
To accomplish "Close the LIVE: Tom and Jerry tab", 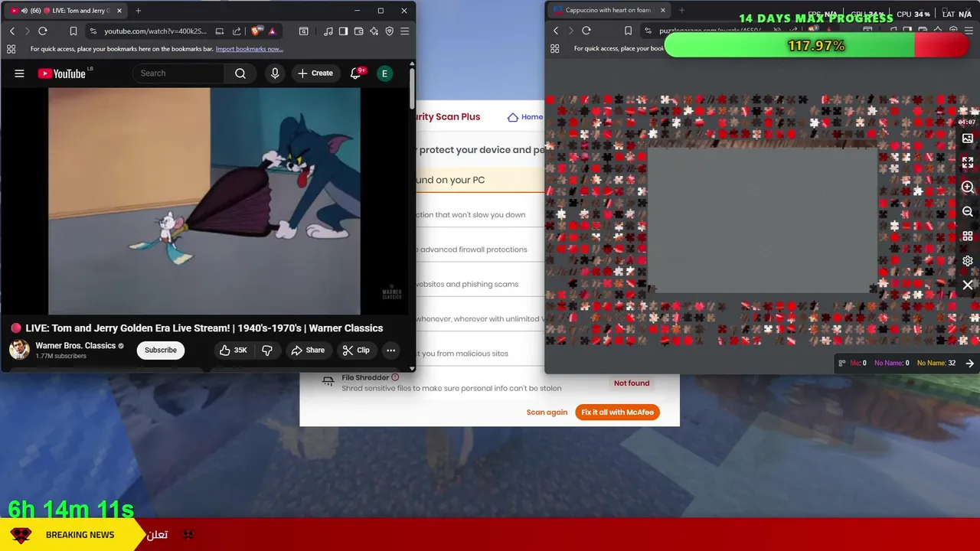I will [x=119, y=11].
